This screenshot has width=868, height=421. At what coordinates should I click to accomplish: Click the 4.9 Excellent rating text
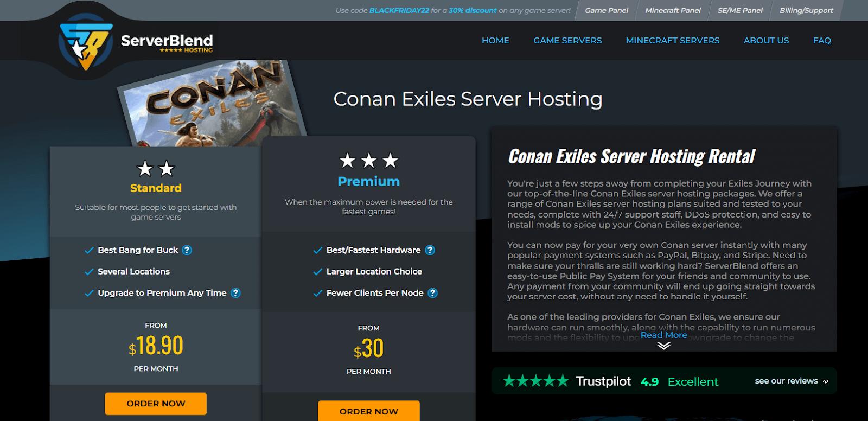click(x=679, y=382)
